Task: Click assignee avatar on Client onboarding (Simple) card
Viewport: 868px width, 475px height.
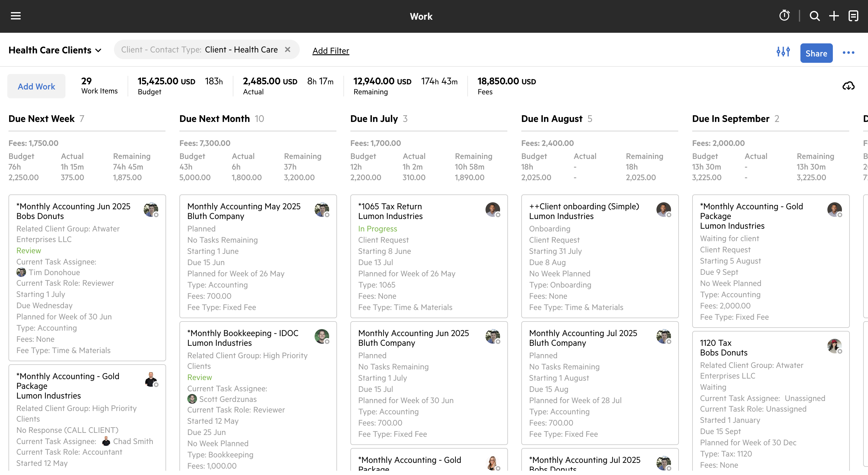Action: click(663, 209)
